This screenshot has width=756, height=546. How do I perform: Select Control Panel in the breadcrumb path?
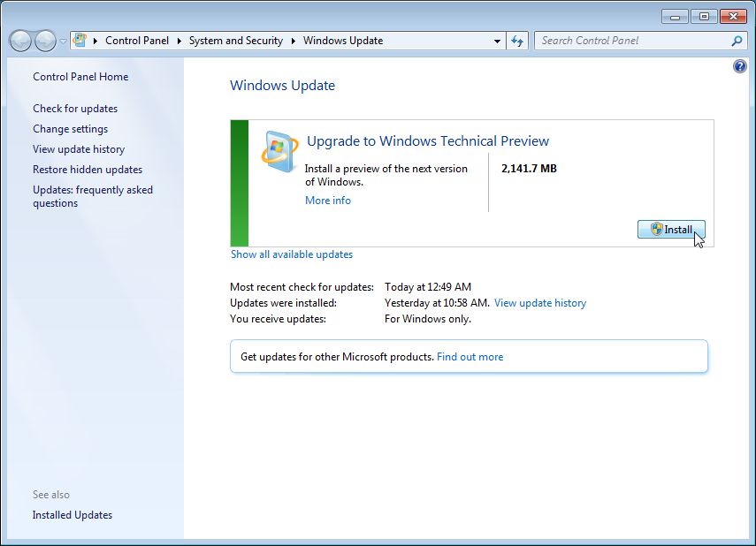[136, 41]
